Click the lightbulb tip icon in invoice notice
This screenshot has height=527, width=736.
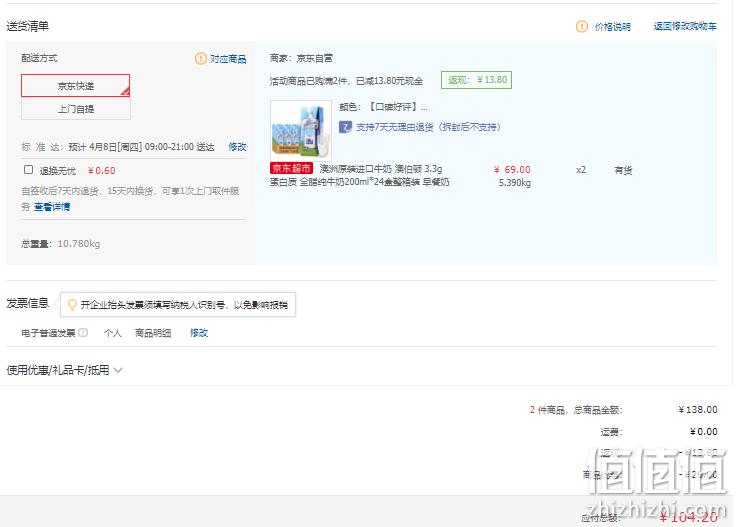coord(72,305)
